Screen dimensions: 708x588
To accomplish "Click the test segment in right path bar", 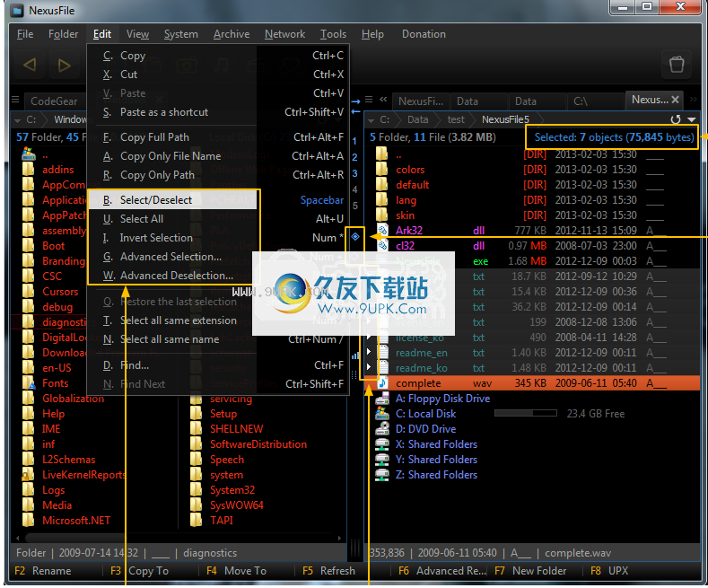I will coord(456,119).
